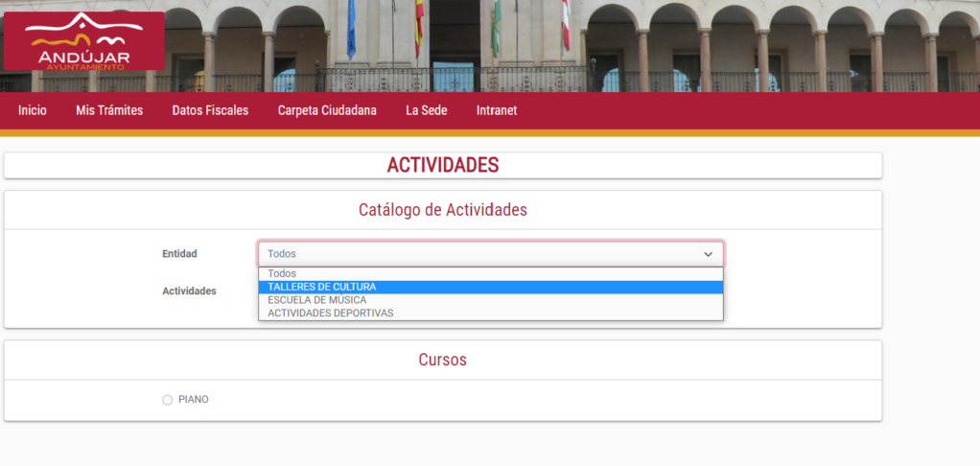Select TALLERES DE CULTURA option
Image resolution: width=980 pixels, height=466 pixels.
coord(491,287)
